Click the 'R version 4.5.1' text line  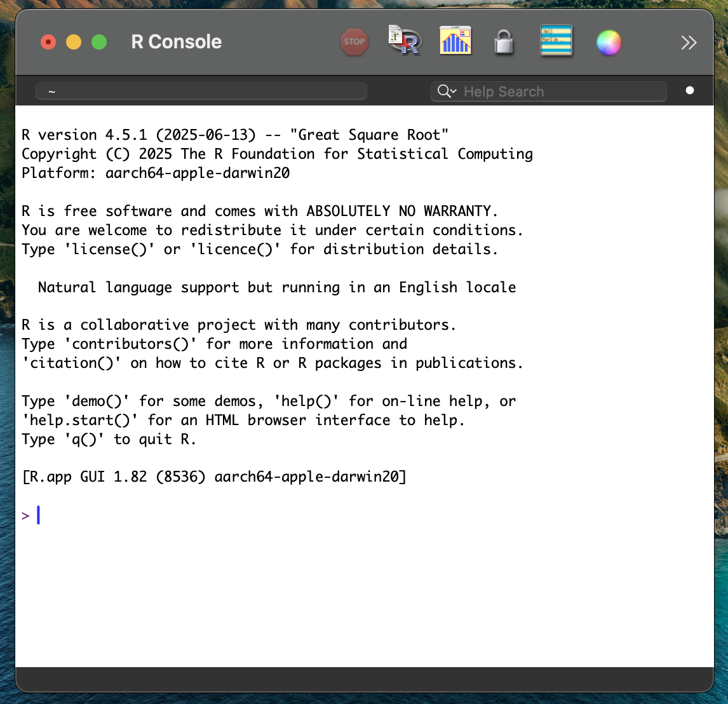(x=235, y=135)
